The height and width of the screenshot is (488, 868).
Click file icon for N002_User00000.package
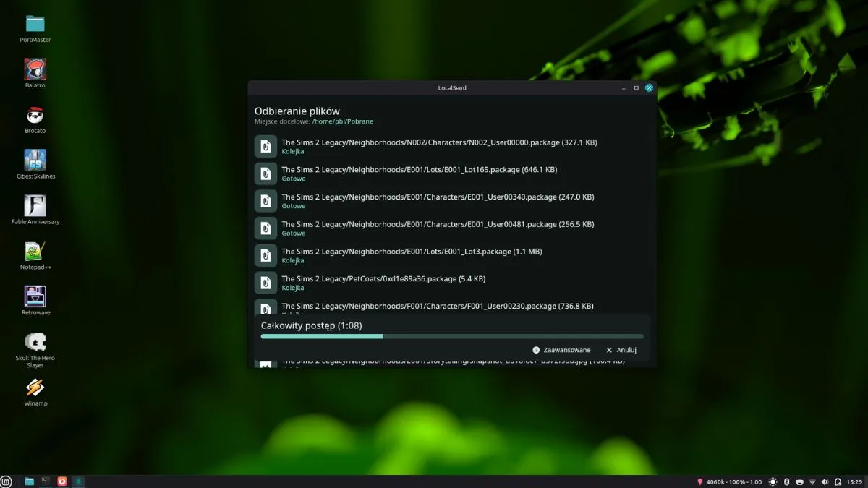(x=265, y=146)
